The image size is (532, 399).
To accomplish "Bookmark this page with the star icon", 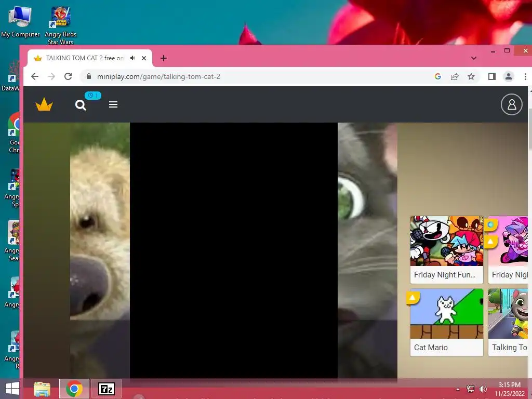I will [471, 76].
